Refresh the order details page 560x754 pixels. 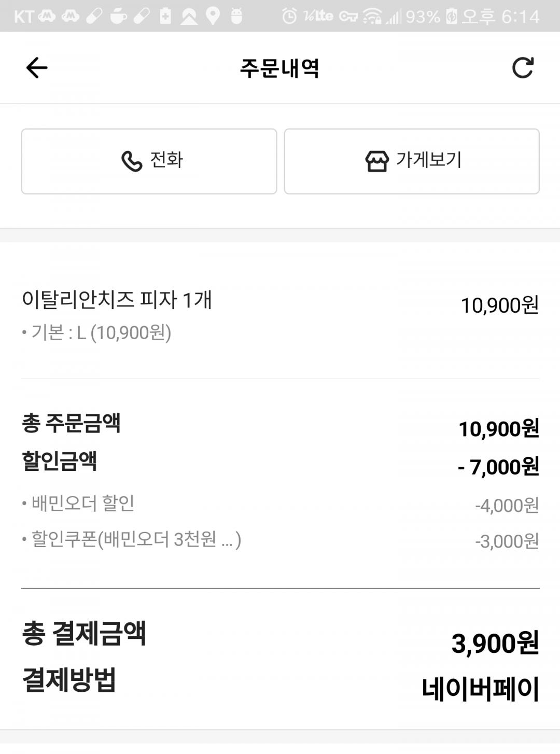[522, 68]
